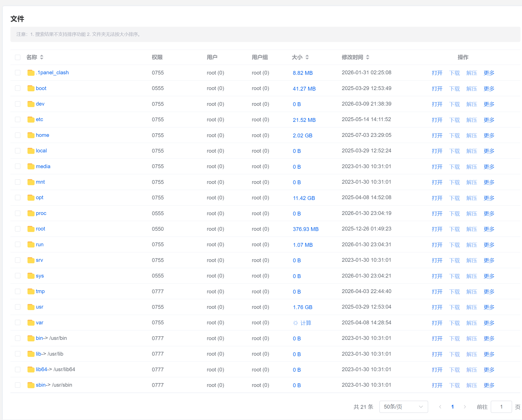
Task: Sort by name using the 名称 sort arrows
Action: 42,57
